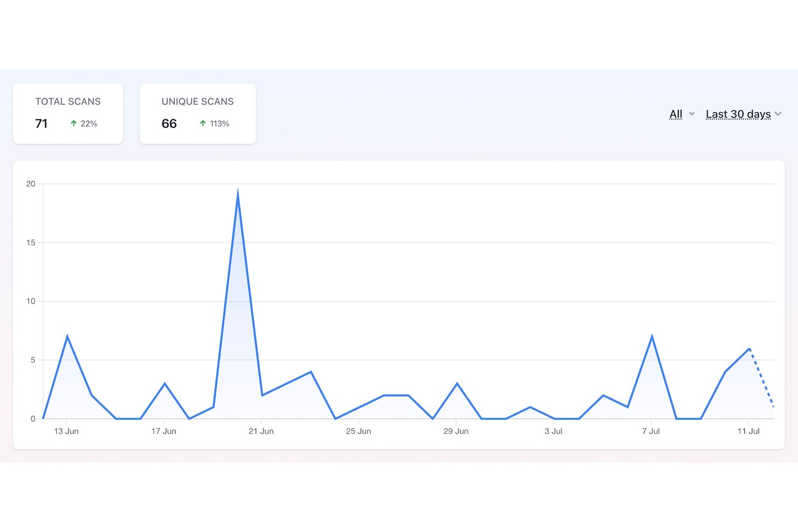The height and width of the screenshot is (532, 798).
Task: Click the 13 Jun peak on the chart
Action: (x=67, y=336)
